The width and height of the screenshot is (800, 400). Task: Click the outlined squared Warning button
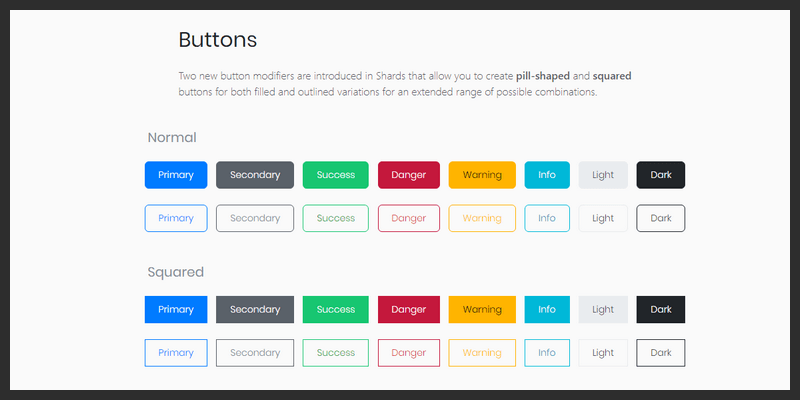click(482, 353)
